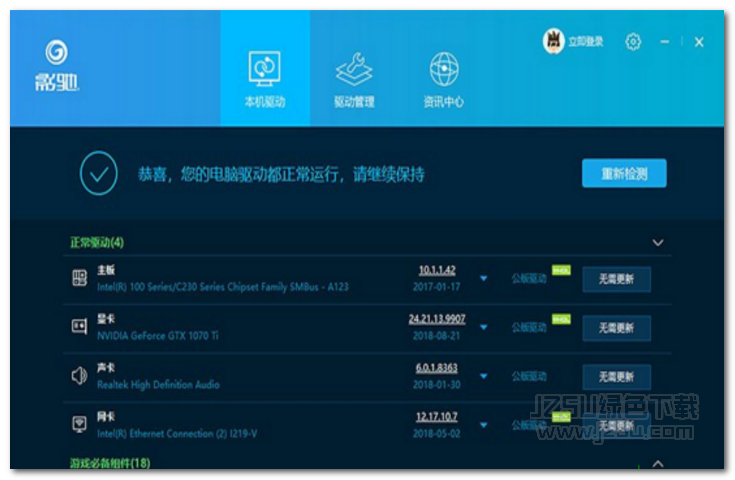Click the 显卡 graphics card icon

point(79,326)
